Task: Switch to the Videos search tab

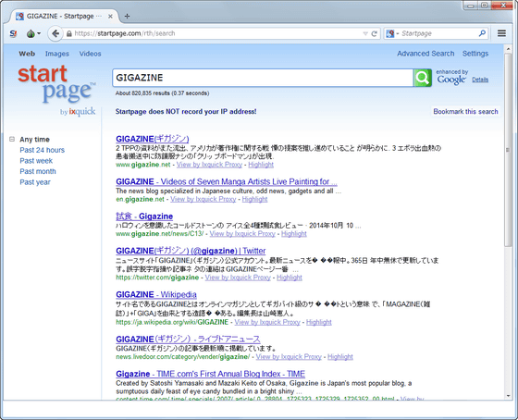Action: (91, 54)
